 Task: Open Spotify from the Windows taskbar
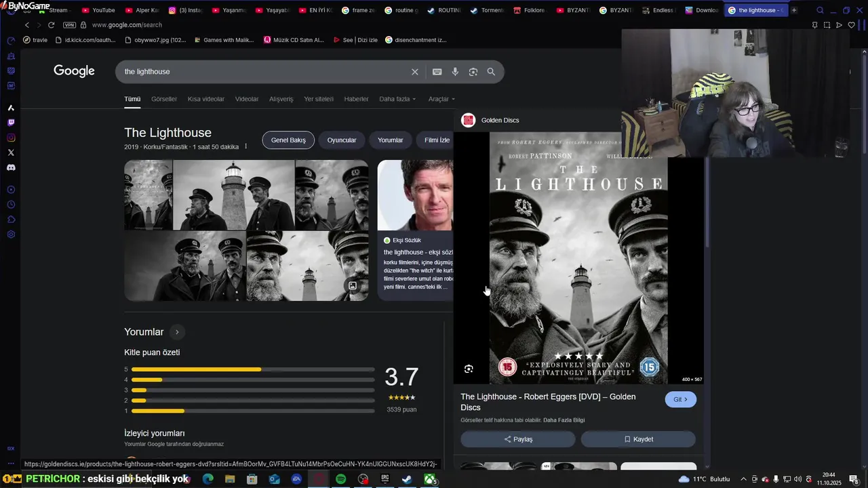(340, 479)
